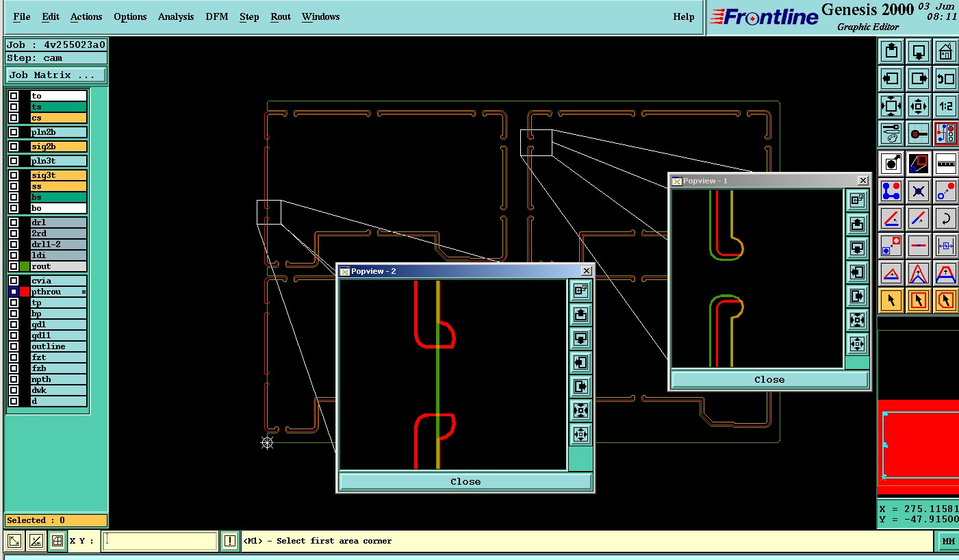
Task: Select the curved arrow rotate tool
Action: tap(945, 218)
